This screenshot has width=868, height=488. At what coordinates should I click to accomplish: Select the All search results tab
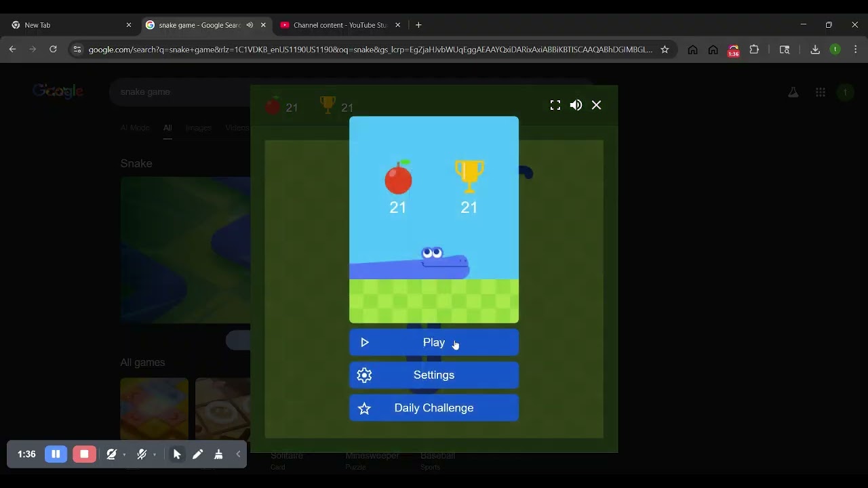click(x=167, y=127)
